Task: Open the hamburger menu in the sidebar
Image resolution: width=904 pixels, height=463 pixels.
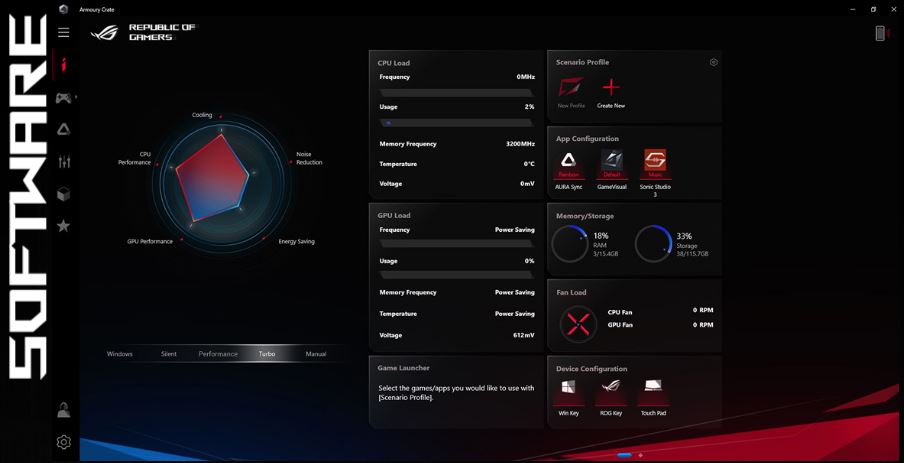Action: pyautogui.click(x=63, y=32)
